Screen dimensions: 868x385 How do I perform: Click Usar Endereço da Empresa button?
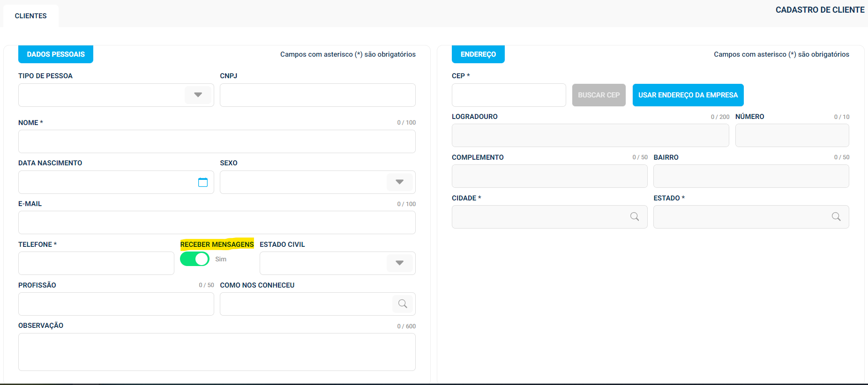[688, 95]
